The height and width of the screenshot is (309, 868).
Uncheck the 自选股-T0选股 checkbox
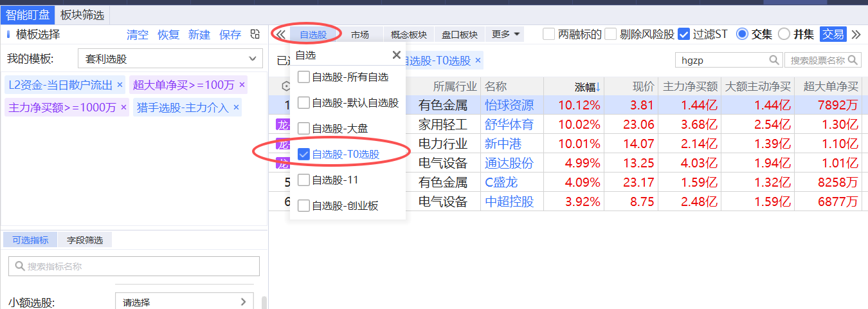(304, 154)
